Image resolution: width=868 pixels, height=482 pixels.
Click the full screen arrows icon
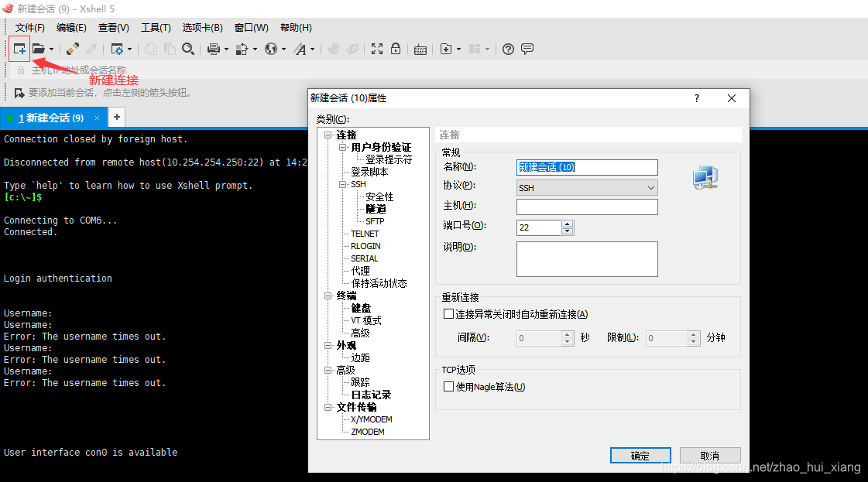[x=377, y=49]
